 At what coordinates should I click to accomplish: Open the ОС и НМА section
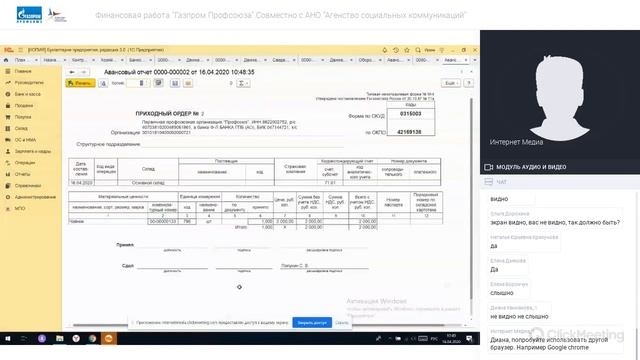click(25, 140)
